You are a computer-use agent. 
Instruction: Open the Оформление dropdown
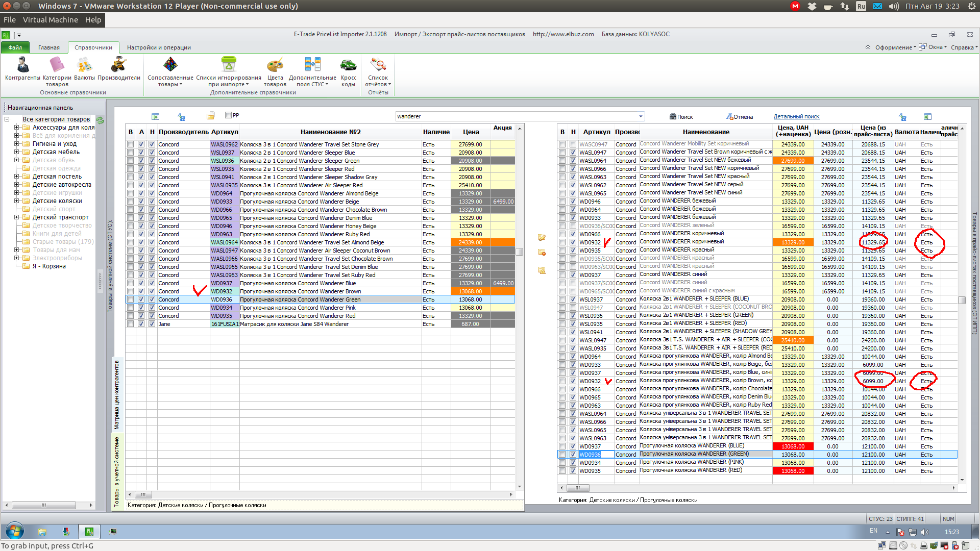(x=895, y=47)
